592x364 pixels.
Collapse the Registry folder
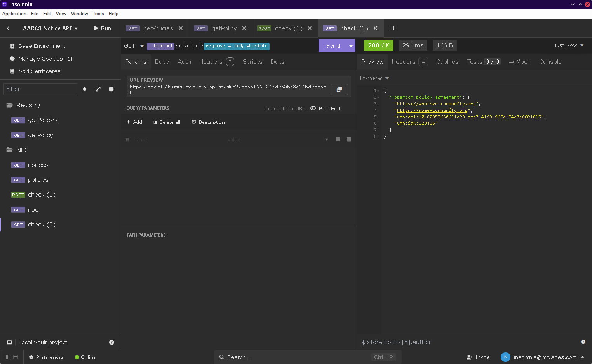pyautogui.click(x=28, y=105)
